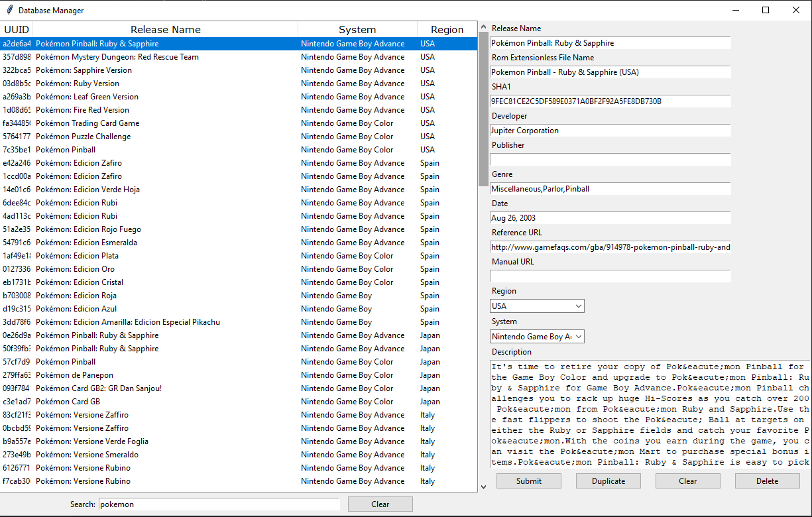812x517 pixels.
Task: Select the Edicion Amarilla: Edicion Especial Pikachu row
Action: pyautogui.click(x=239, y=322)
